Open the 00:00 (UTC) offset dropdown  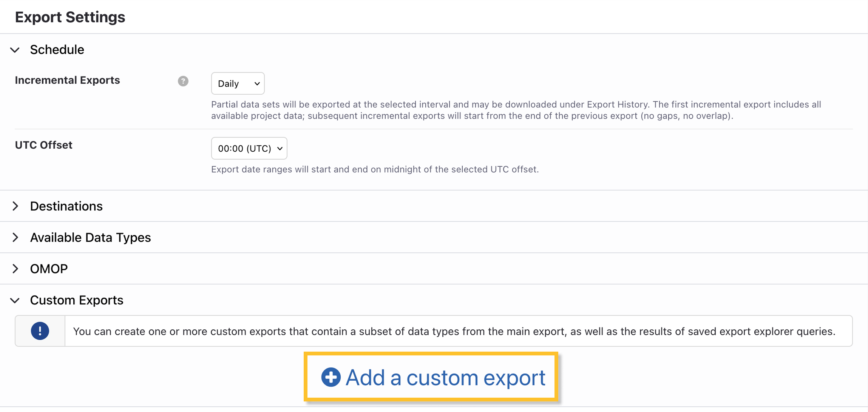click(x=249, y=148)
